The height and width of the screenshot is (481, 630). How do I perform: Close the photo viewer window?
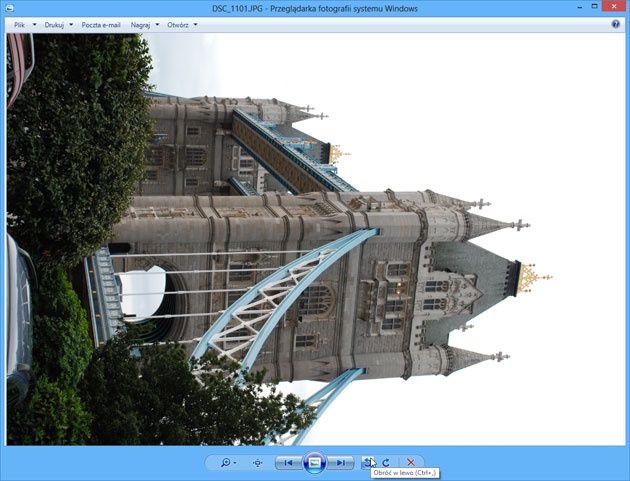click(614, 7)
